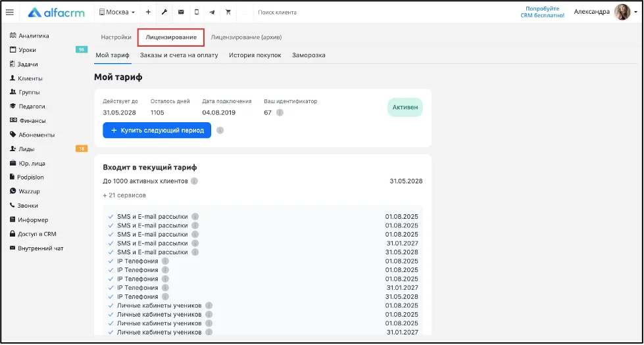The image size is (644, 345).
Task: Click info icon next to identifier 67
Action: point(280,112)
